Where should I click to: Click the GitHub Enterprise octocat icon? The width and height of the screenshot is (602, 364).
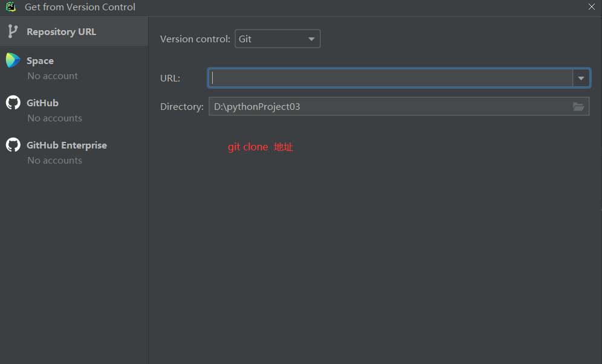(13, 145)
